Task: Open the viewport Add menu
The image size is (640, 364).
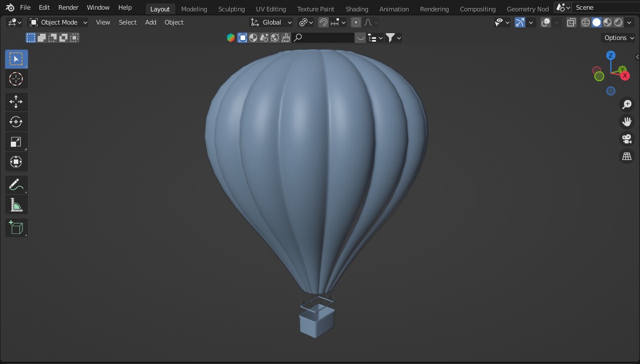Action: coord(151,22)
